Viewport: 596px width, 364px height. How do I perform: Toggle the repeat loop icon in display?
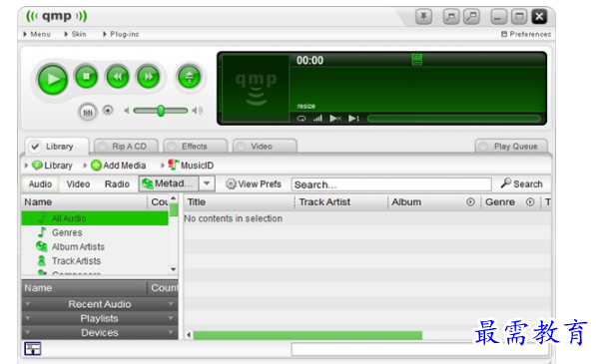pyautogui.click(x=301, y=119)
